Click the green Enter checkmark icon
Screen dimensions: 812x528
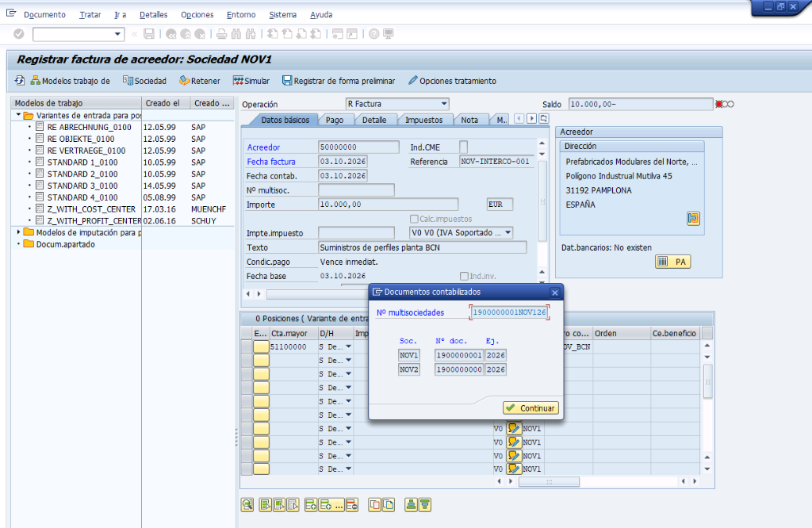(19, 34)
